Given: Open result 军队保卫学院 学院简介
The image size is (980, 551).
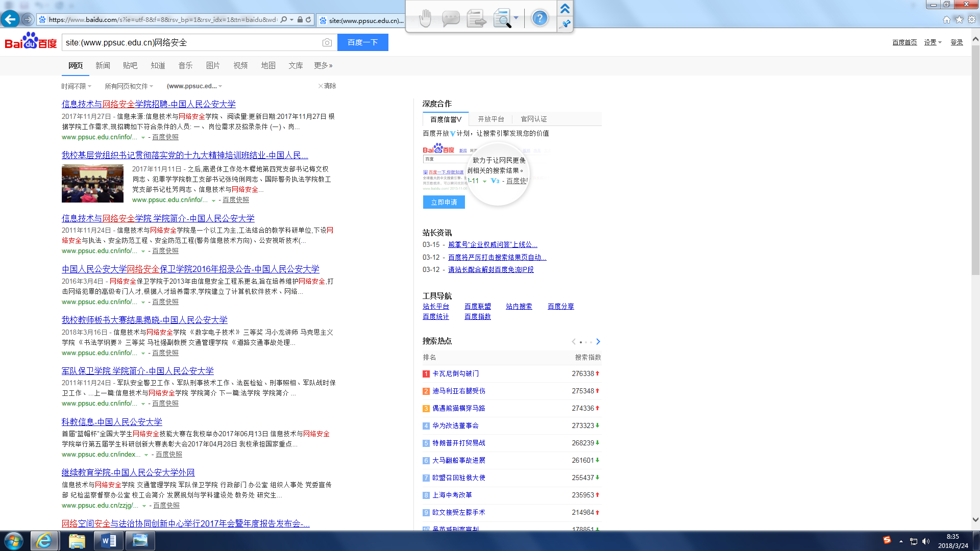Looking at the screenshot, I should [138, 371].
